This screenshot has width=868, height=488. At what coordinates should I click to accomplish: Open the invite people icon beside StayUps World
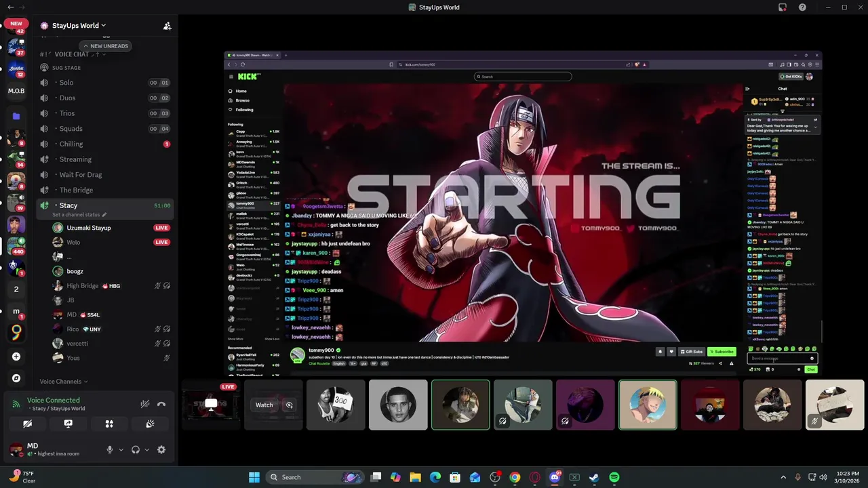pyautogui.click(x=167, y=26)
